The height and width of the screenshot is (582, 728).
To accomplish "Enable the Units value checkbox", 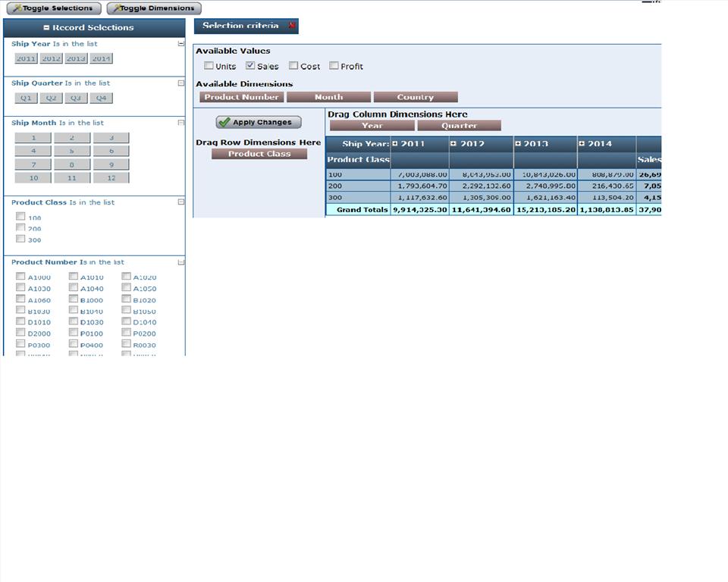I will (209, 66).
